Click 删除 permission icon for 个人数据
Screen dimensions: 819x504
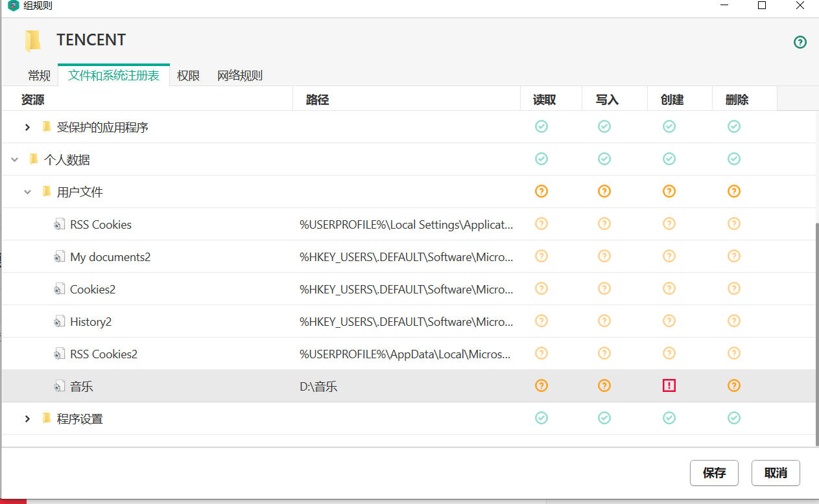click(733, 159)
